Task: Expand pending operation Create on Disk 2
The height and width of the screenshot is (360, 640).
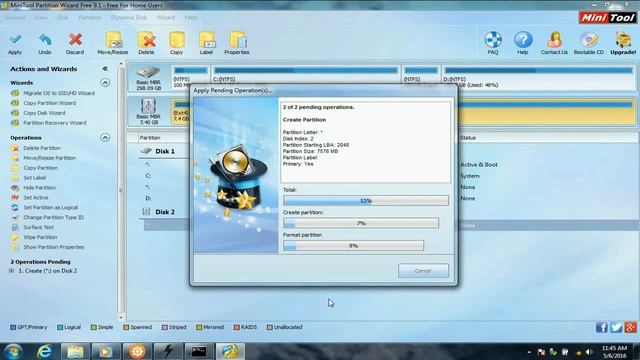Action: [x=11, y=271]
